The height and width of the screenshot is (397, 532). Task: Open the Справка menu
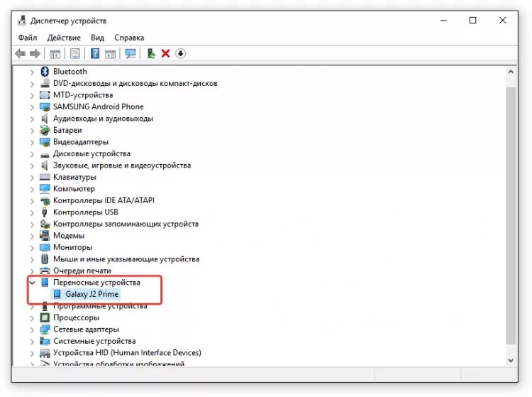129,38
